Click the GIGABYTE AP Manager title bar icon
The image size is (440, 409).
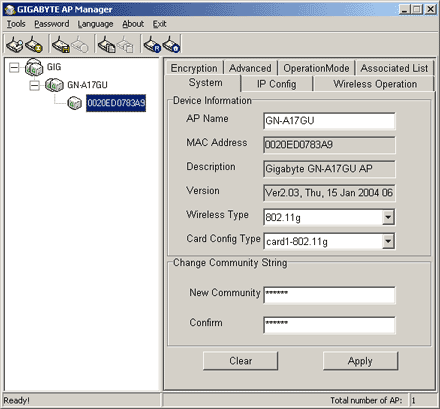pos(10,10)
